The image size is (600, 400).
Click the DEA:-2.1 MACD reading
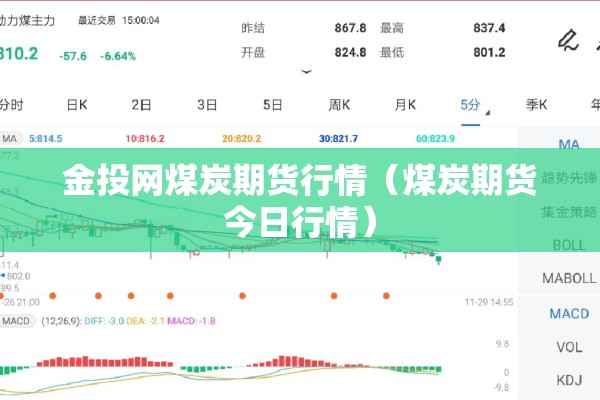click(x=145, y=321)
